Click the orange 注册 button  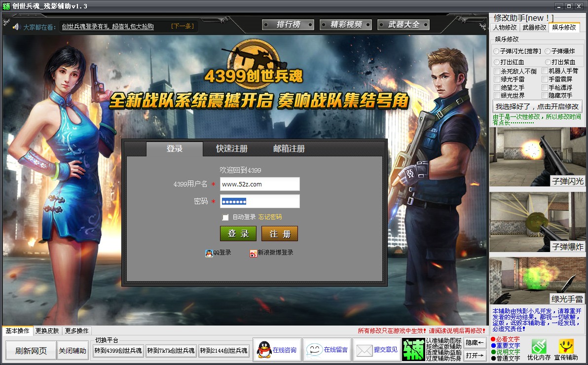280,234
